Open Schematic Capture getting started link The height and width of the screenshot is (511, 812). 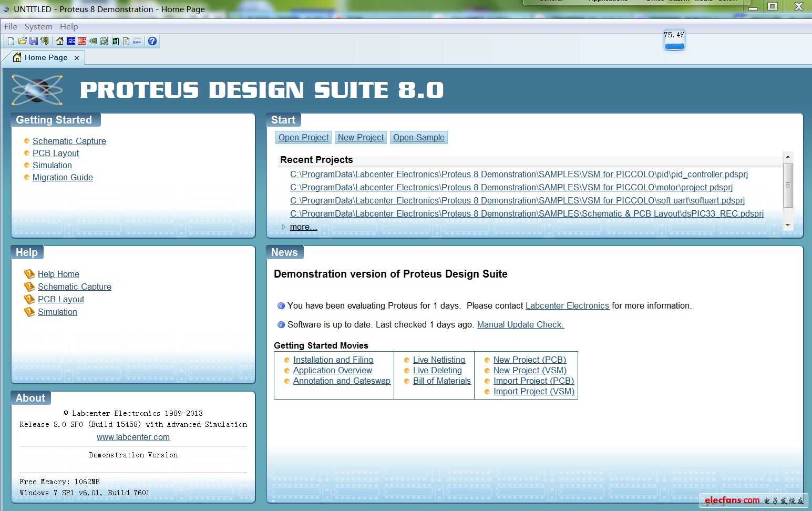point(69,141)
